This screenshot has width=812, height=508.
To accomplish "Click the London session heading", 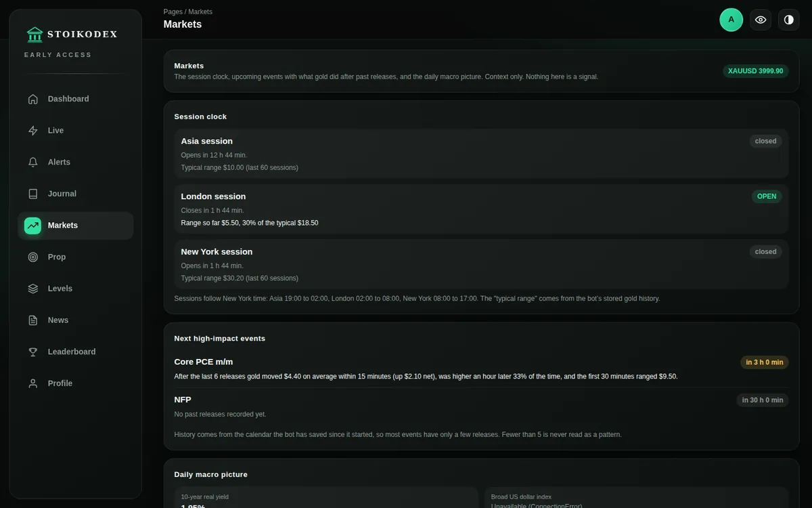I will [x=214, y=196].
